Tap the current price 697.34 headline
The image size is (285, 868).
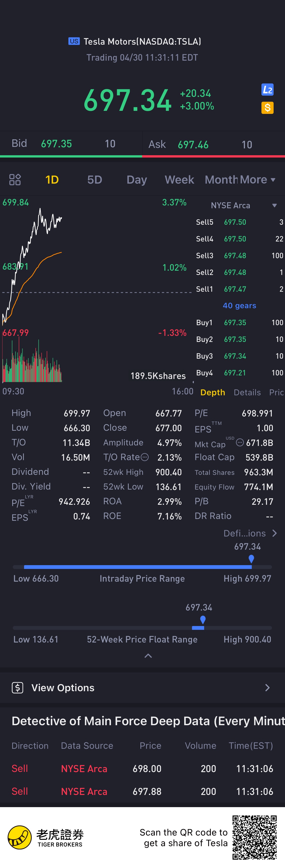coord(127,100)
